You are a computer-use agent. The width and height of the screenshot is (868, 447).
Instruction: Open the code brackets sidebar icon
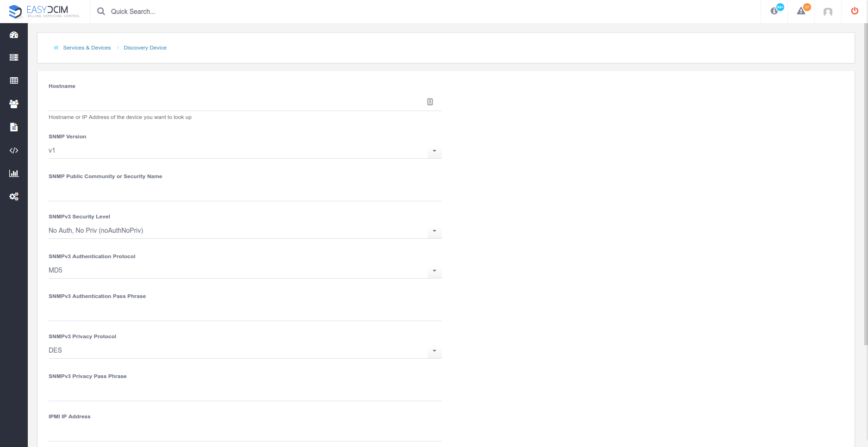tap(14, 150)
